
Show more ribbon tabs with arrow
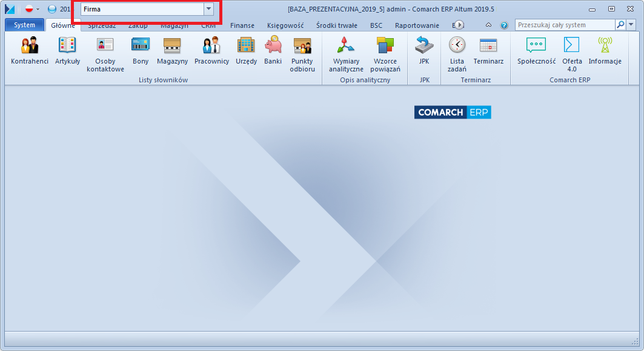(459, 25)
